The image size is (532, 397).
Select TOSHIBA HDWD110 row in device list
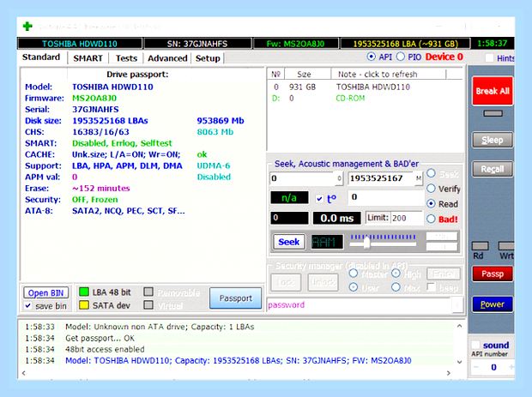[366, 87]
